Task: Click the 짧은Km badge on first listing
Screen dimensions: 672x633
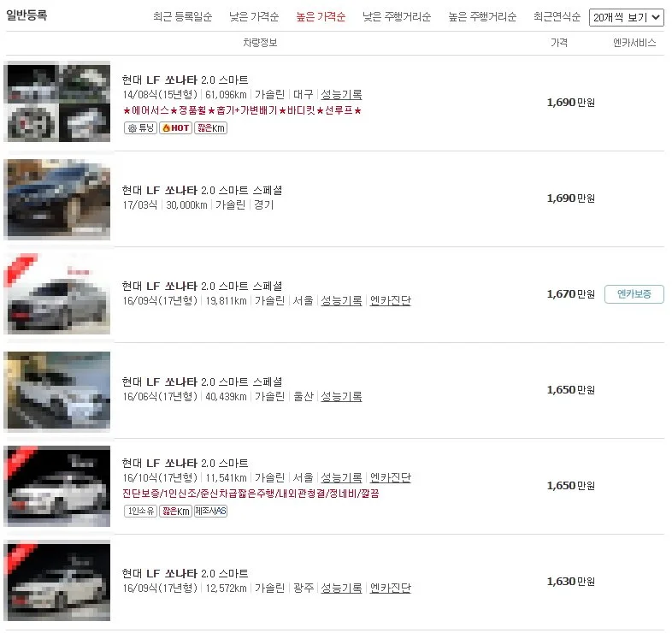Action: point(211,127)
